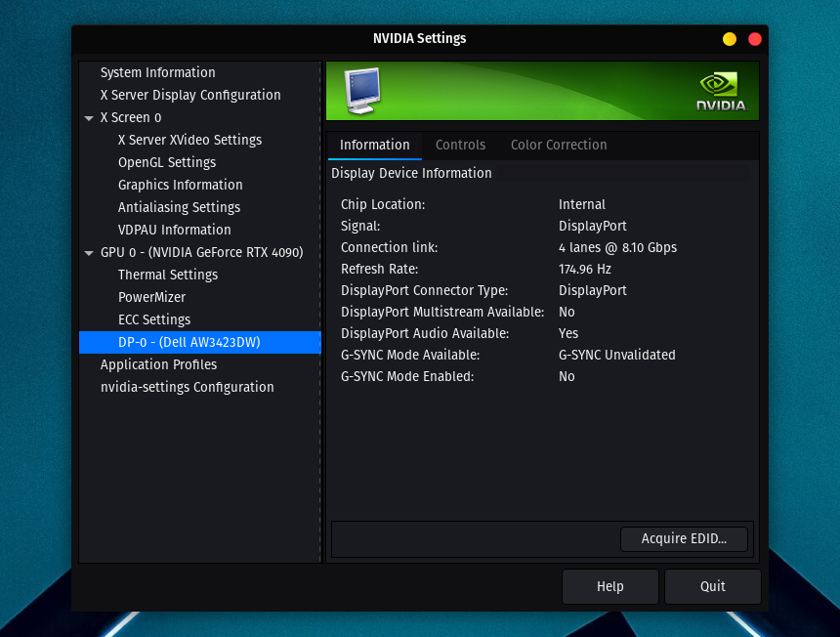Collapse the X Screen 0 tree branch
Viewport: 840px width, 637px height.
[x=89, y=117]
